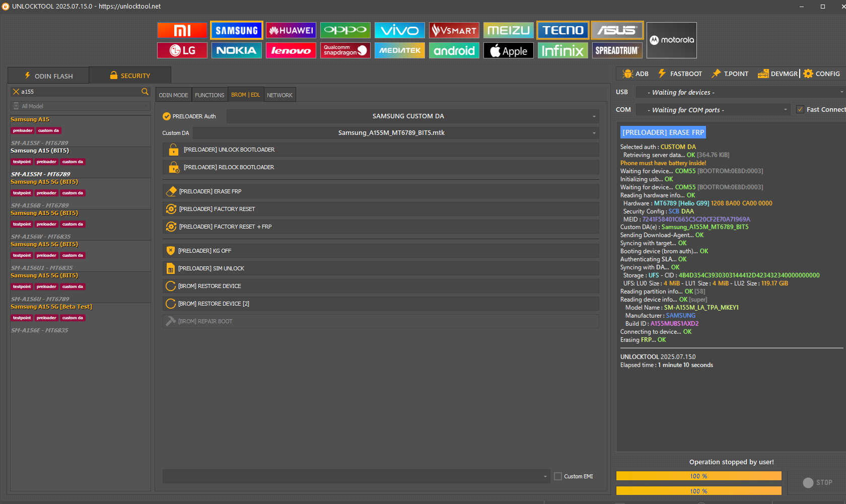Select the OPPO brand logo
The width and height of the screenshot is (846, 504).
click(x=345, y=30)
